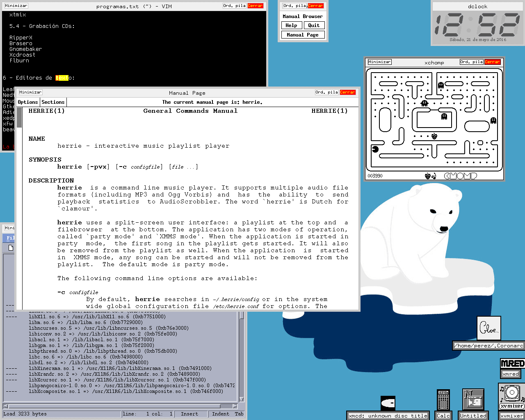Click the NAME heading in the herrie manual
This screenshot has width=525, height=420.
(37, 139)
